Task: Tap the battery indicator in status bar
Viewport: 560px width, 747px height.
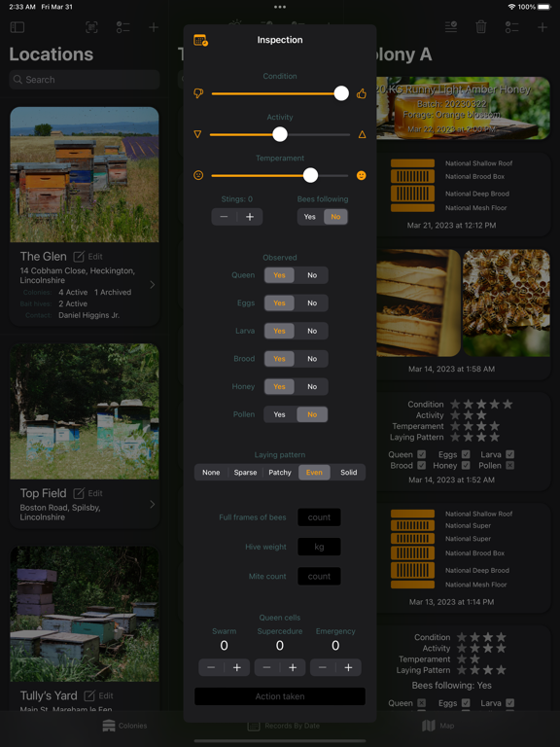Action: pos(544,7)
